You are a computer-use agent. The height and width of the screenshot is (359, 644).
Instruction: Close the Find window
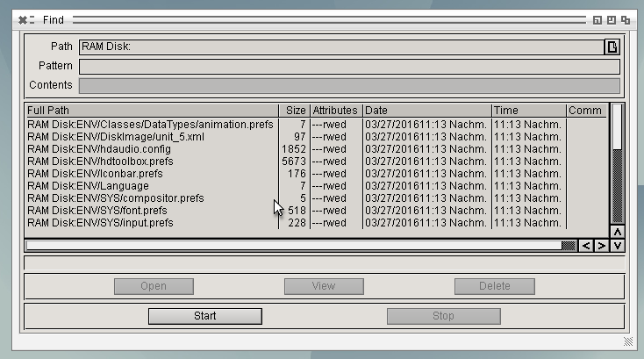tap(22, 19)
